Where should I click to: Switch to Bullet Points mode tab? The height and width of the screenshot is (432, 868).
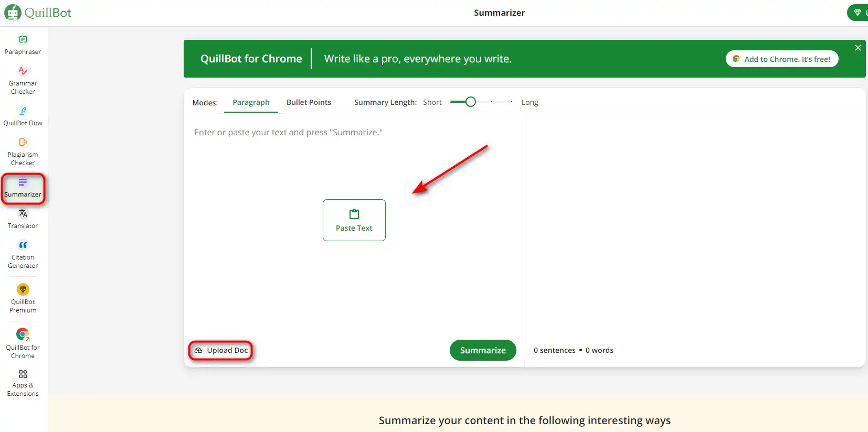(x=309, y=102)
